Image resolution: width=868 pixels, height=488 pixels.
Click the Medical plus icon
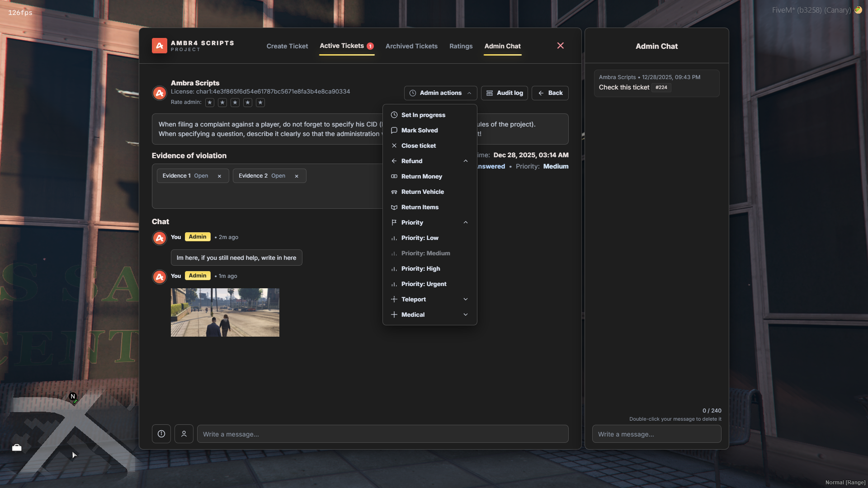(393, 314)
